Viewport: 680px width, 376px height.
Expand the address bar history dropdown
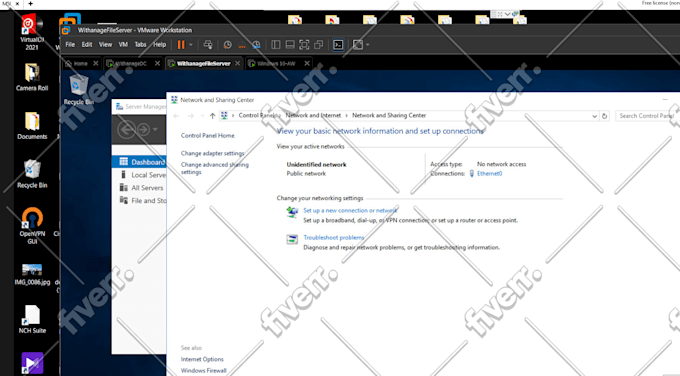pos(595,116)
